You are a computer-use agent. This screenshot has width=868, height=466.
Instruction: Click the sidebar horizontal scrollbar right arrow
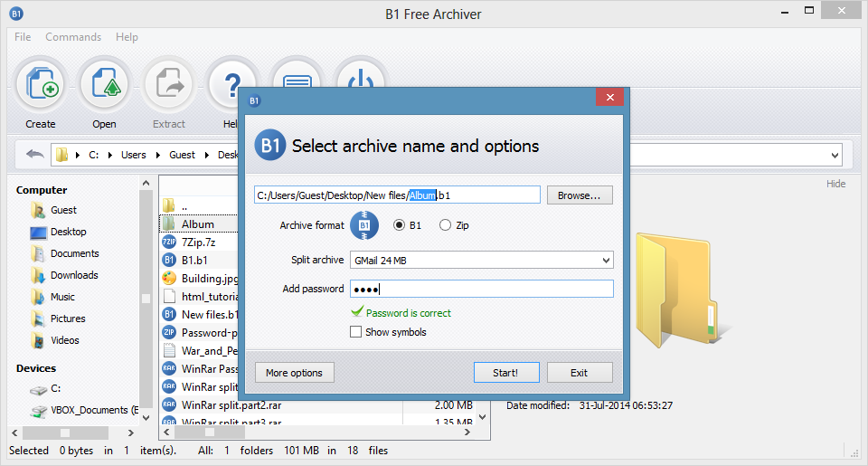pyautogui.click(x=130, y=433)
